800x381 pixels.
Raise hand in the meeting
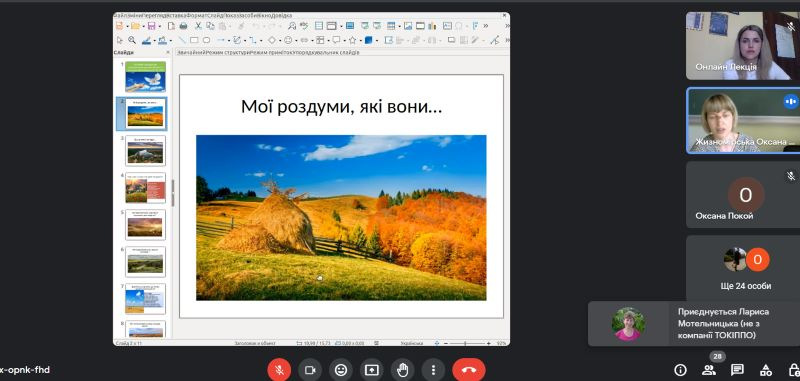click(403, 370)
